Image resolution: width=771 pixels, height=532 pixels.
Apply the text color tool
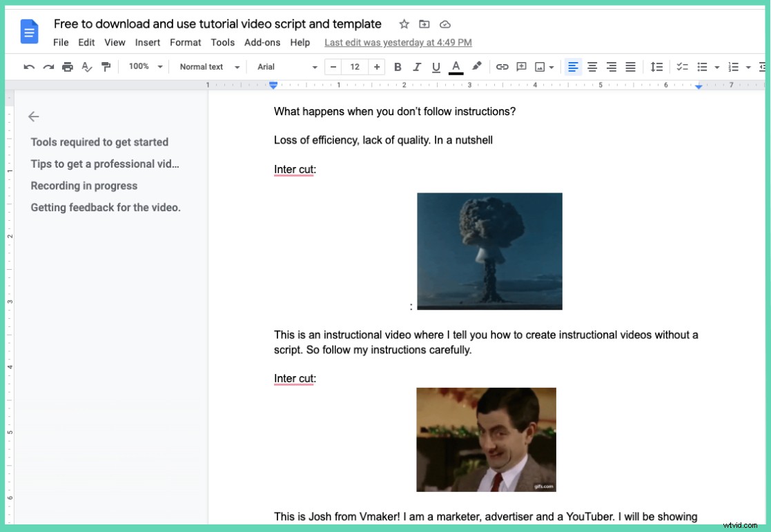pyautogui.click(x=456, y=66)
